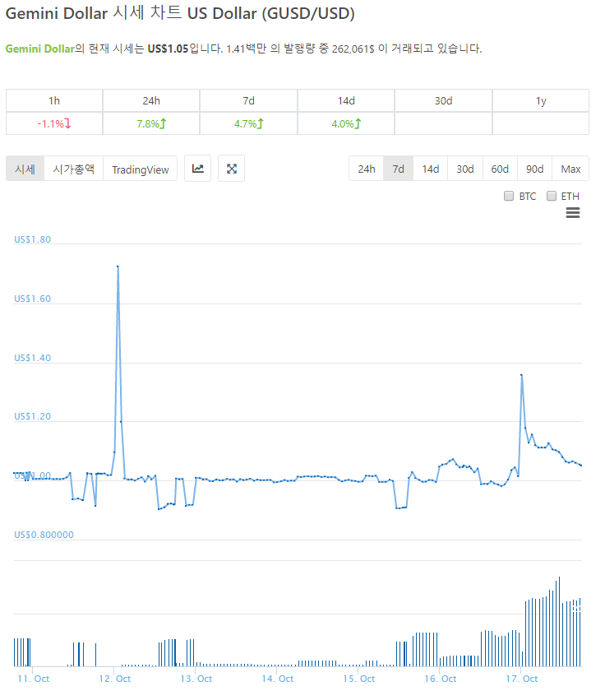Click the US$1.80 axis label

click(x=33, y=239)
